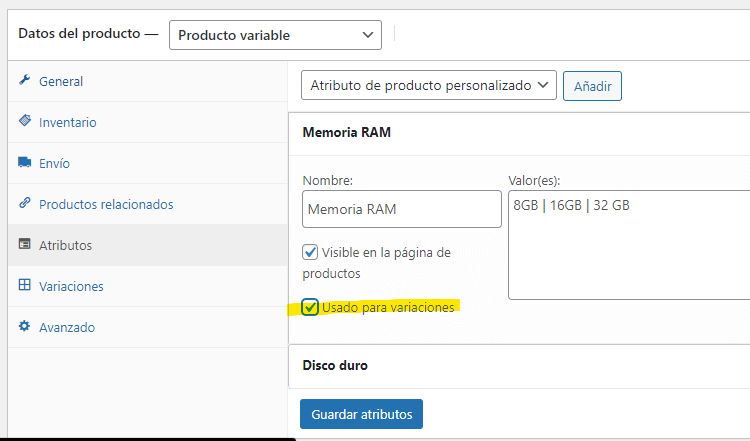Click the Añadir button
Screen dimensions: 750x441
pyautogui.click(x=592, y=86)
